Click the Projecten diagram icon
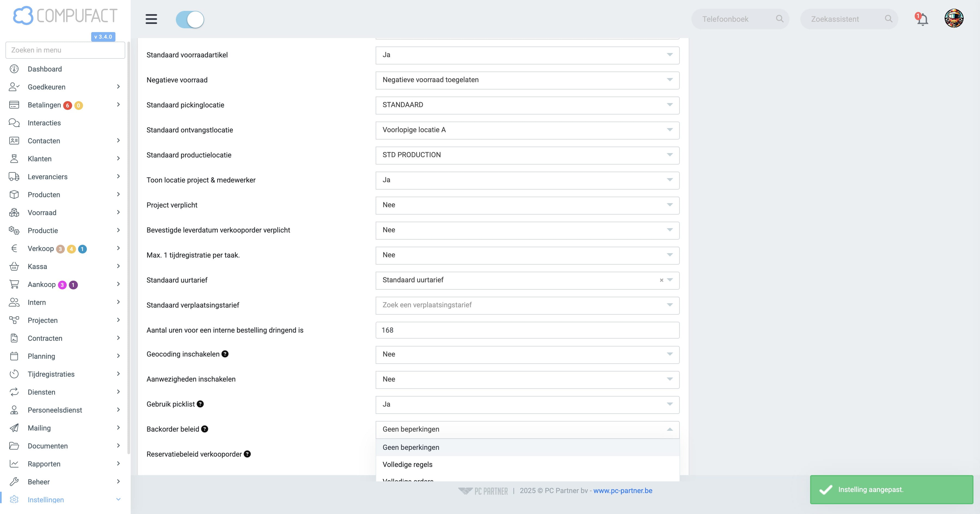Screen dimensions: 980x514 [x=14, y=320]
